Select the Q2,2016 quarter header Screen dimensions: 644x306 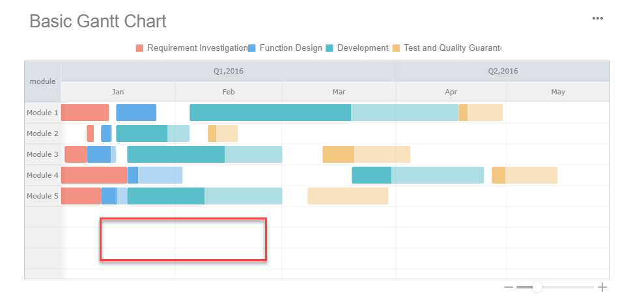click(503, 71)
